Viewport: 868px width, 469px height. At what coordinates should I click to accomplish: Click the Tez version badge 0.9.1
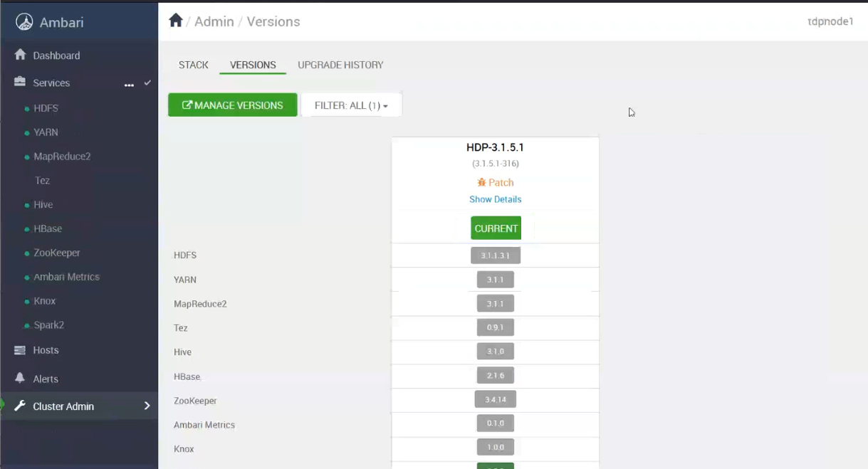(x=496, y=328)
